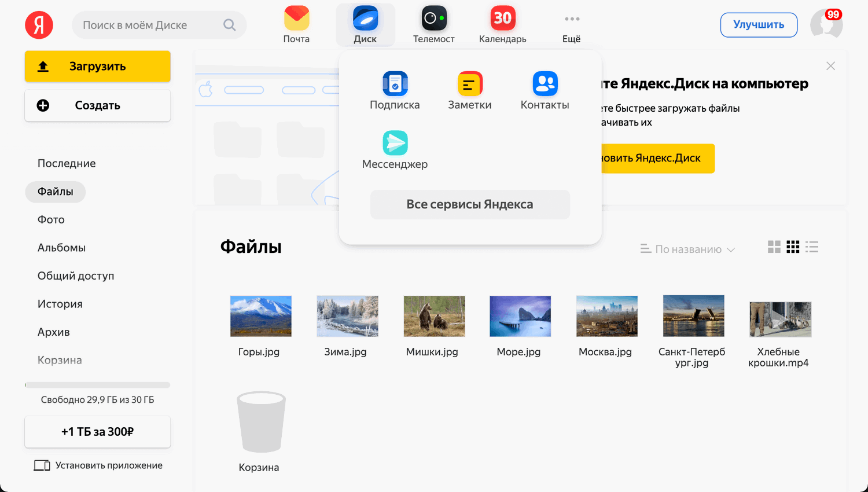
Task: Open Архив in sidebar
Action: pyautogui.click(x=54, y=332)
